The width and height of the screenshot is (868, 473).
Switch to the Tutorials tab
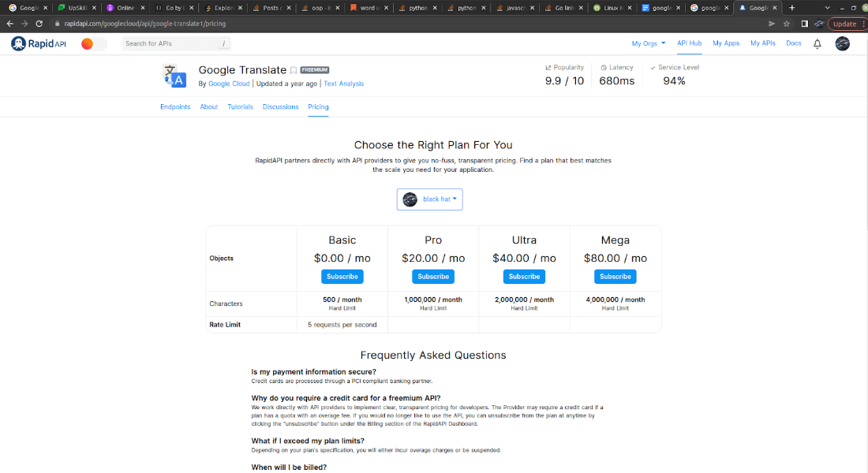[x=240, y=106]
